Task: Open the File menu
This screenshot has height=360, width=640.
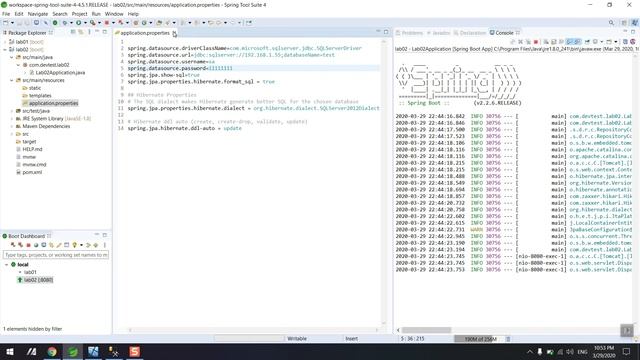Action: [x=6, y=14]
